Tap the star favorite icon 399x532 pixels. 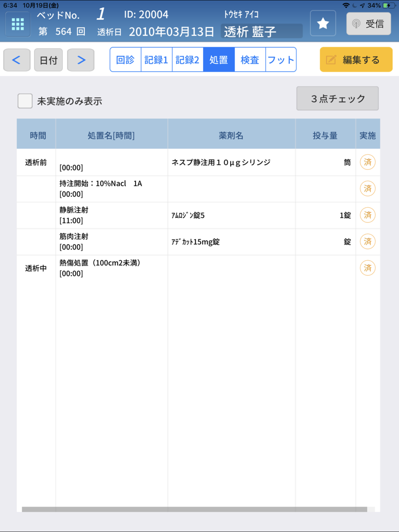[x=323, y=24]
